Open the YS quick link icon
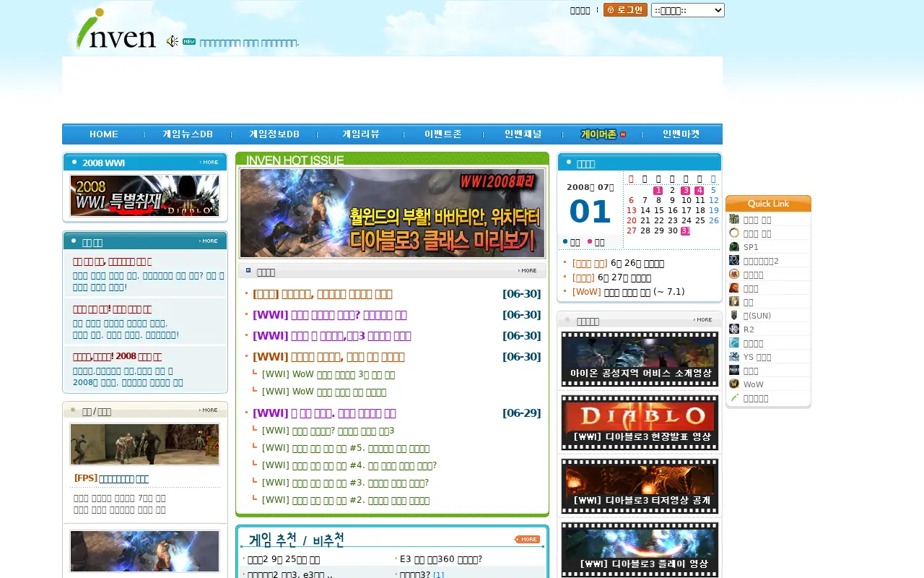The height and width of the screenshot is (578, 924). pyautogui.click(x=734, y=357)
